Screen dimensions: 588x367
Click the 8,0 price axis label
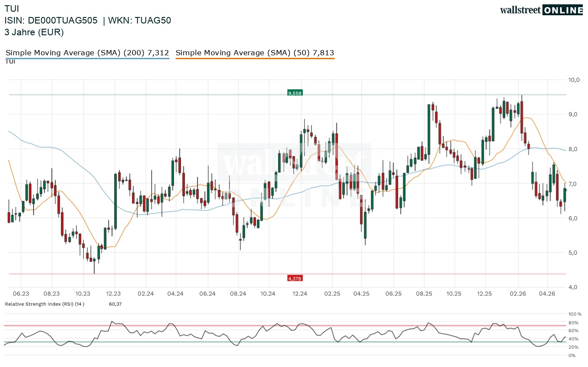click(x=572, y=149)
